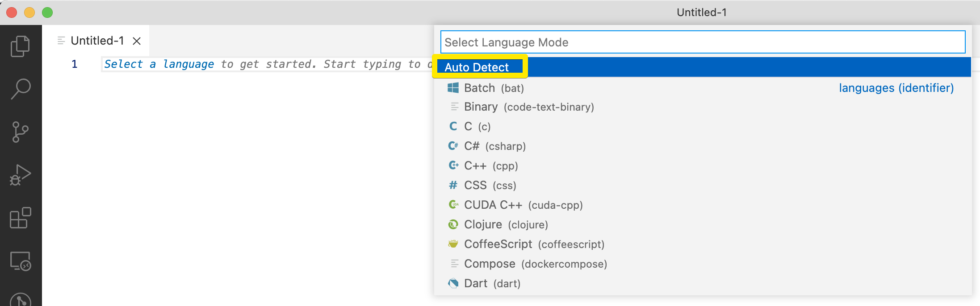Select Auto Detect language mode
The width and height of the screenshot is (980, 306).
[477, 67]
